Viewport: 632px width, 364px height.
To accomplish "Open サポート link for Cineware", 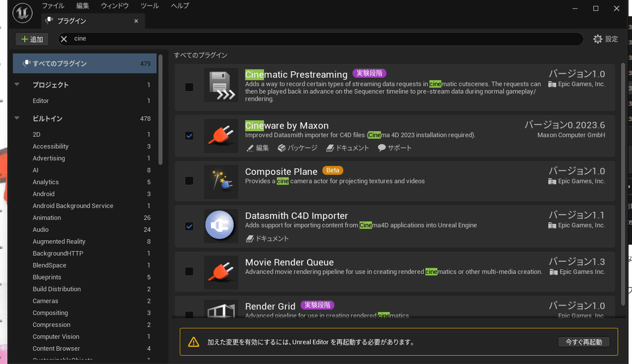I will [395, 148].
